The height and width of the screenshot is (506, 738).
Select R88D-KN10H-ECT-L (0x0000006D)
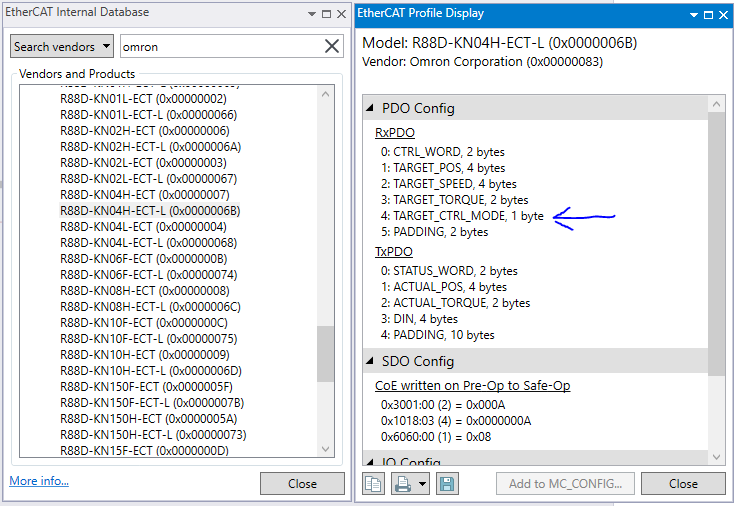[x=151, y=371]
